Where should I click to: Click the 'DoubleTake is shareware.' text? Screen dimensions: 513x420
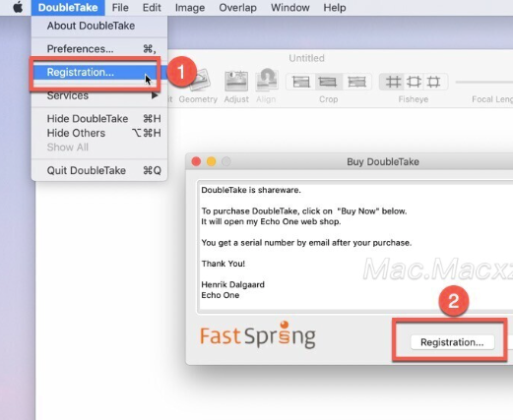click(x=251, y=190)
